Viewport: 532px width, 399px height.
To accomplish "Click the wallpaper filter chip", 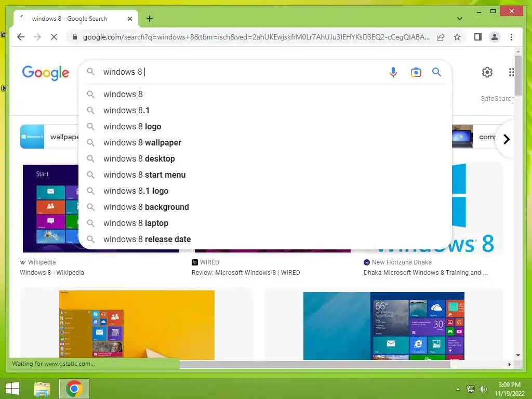I will [x=49, y=137].
